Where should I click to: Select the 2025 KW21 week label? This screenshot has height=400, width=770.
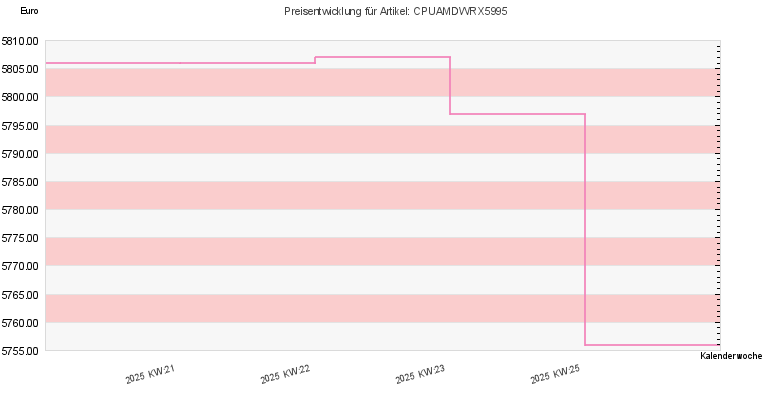[150, 374]
